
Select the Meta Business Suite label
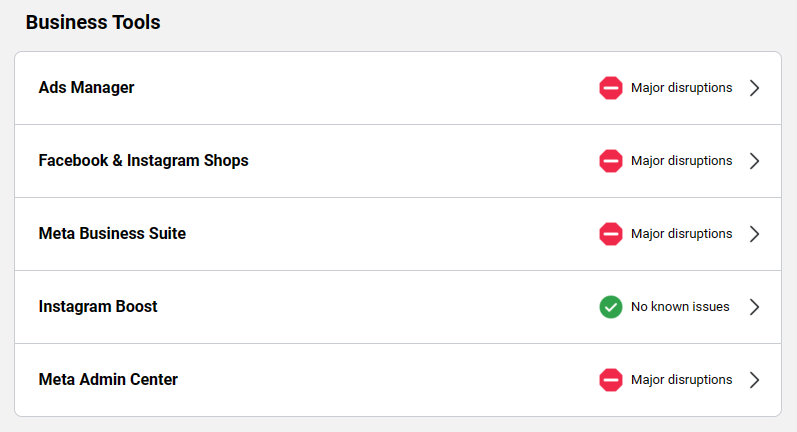tap(112, 234)
